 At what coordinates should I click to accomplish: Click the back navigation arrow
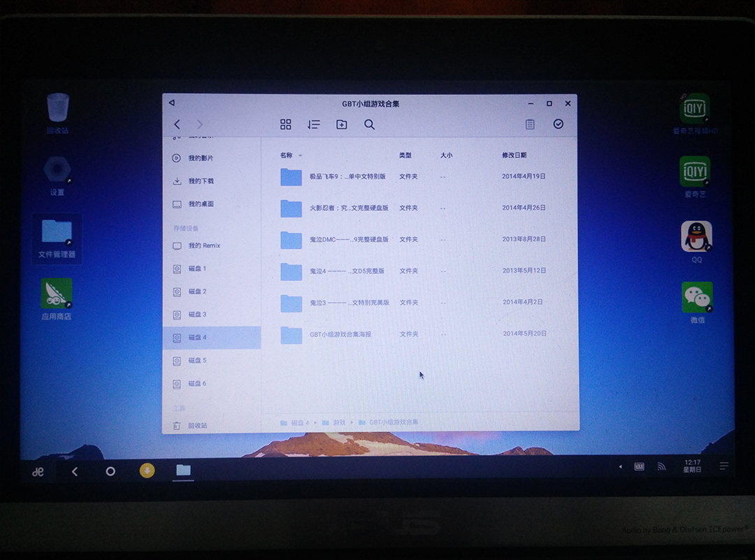pos(176,124)
